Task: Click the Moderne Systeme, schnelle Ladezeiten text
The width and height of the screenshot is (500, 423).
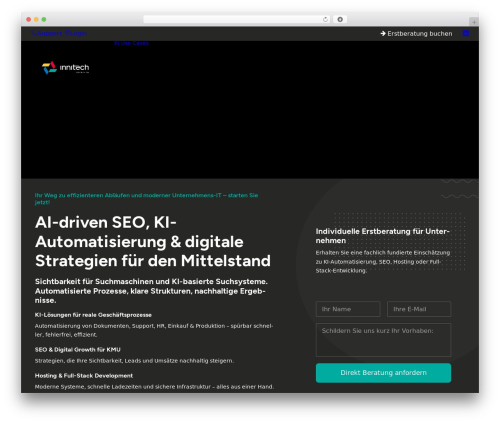Action: pyautogui.click(x=154, y=387)
